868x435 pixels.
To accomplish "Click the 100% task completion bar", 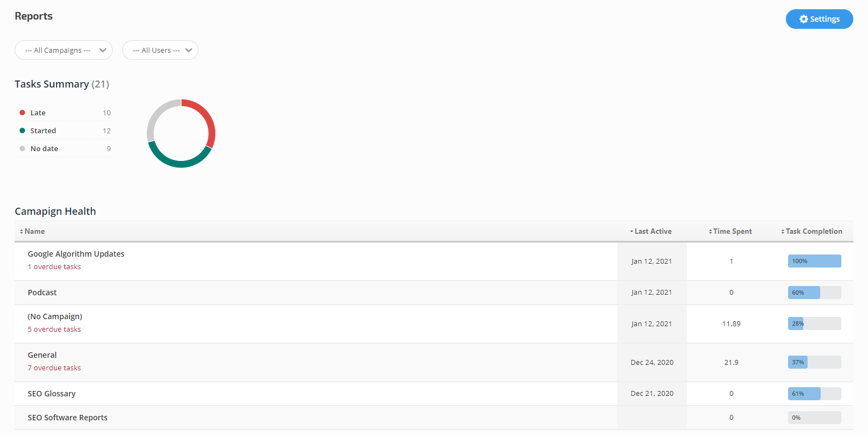I will point(814,261).
